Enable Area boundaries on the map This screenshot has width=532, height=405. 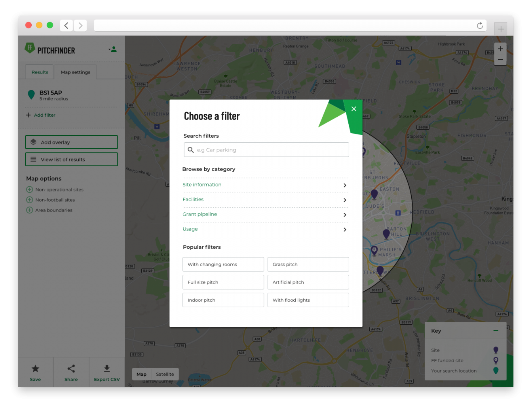(29, 210)
